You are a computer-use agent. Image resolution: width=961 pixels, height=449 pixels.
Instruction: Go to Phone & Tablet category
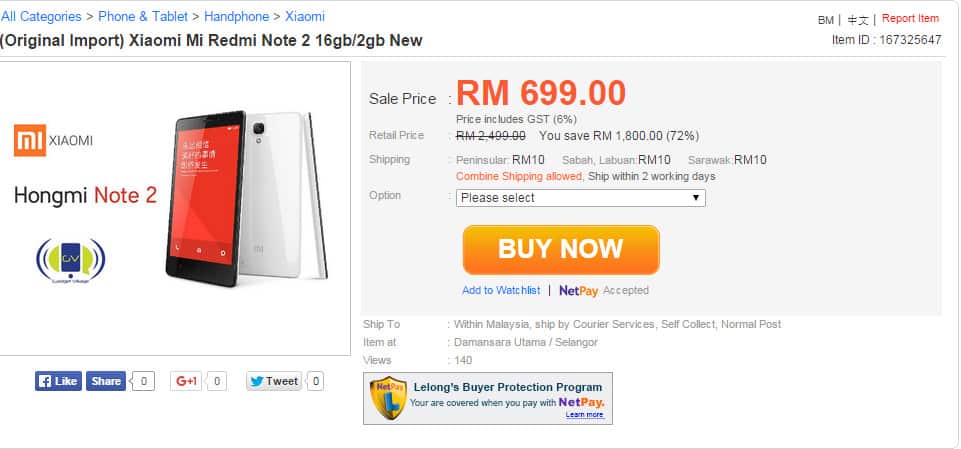coord(146,17)
